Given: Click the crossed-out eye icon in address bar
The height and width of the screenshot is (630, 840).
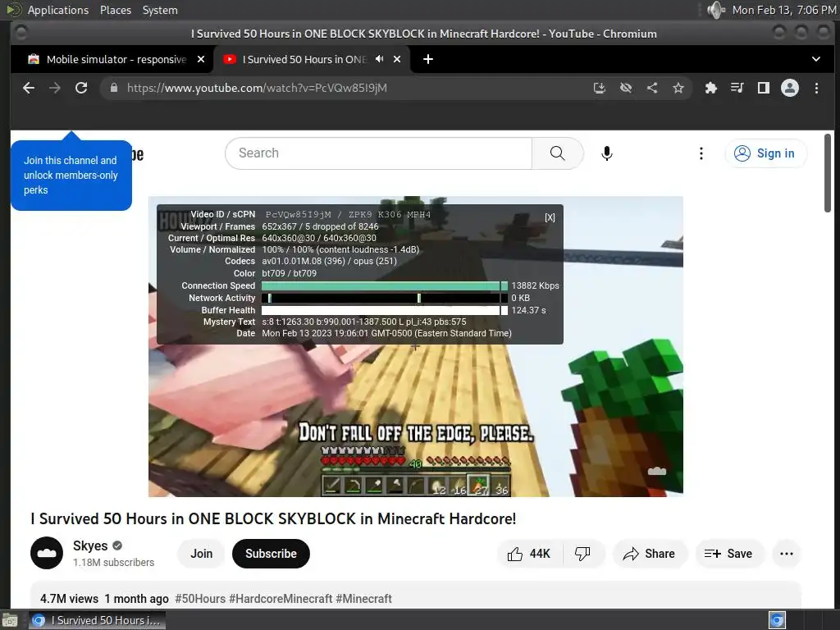Looking at the screenshot, I should tap(626, 88).
